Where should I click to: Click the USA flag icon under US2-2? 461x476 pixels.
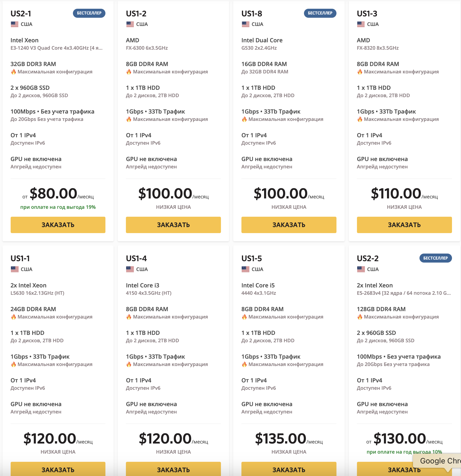pos(361,269)
